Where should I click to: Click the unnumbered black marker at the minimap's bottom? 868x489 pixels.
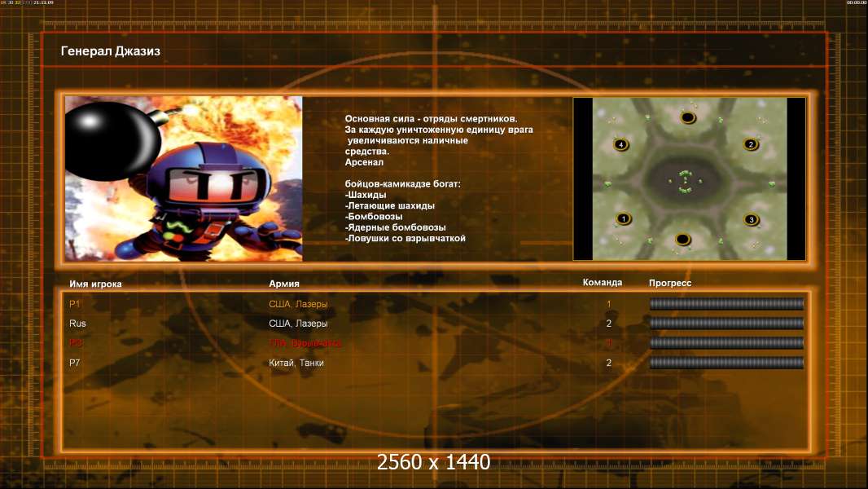click(682, 240)
